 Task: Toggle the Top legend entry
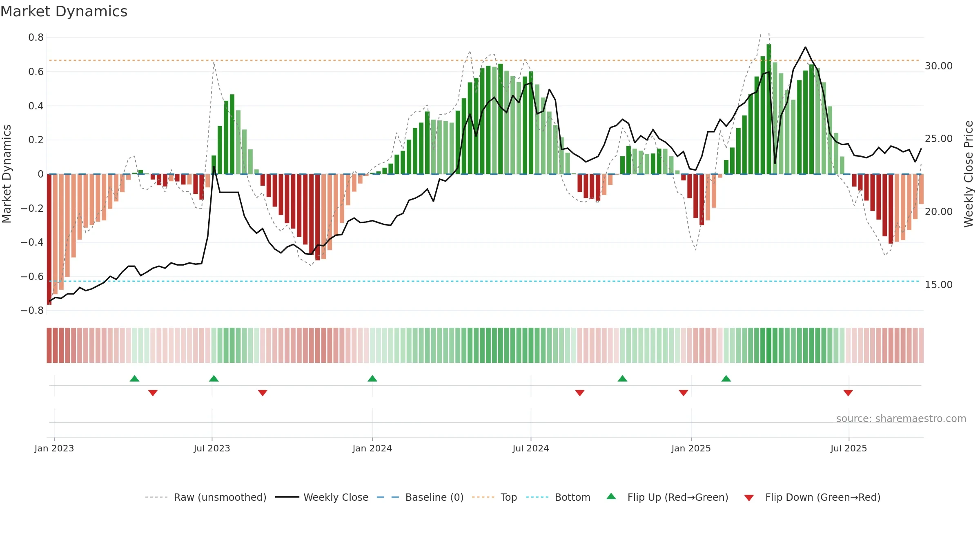click(494, 497)
